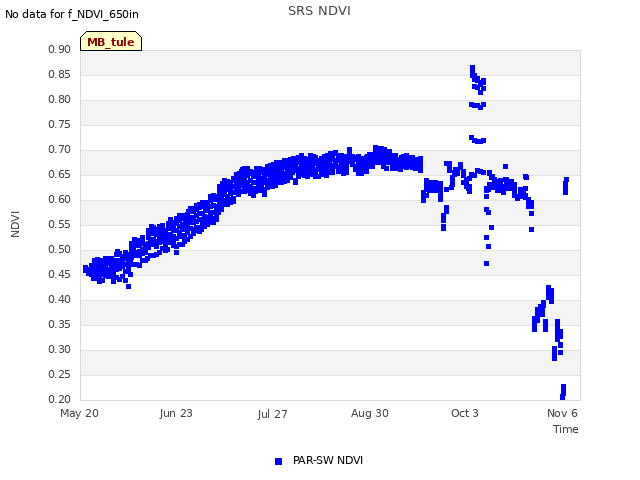Click the 0.90 y-axis value

60,49
